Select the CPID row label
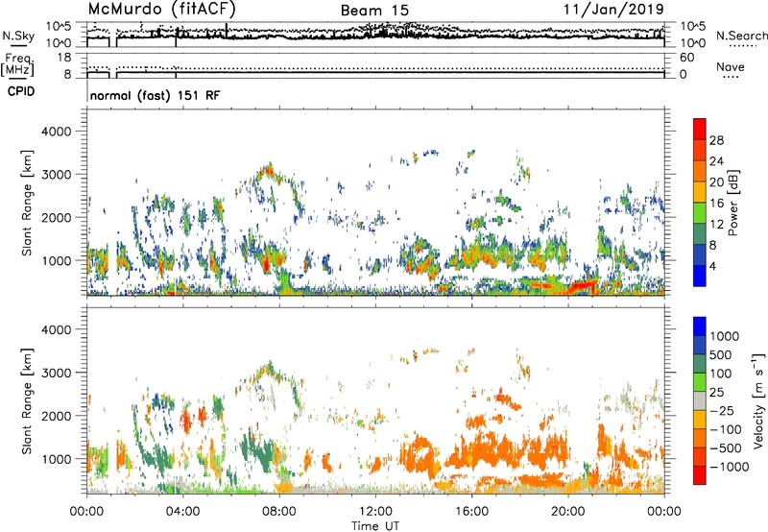The width and height of the screenshot is (768, 532). pyautogui.click(x=21, y=91)
